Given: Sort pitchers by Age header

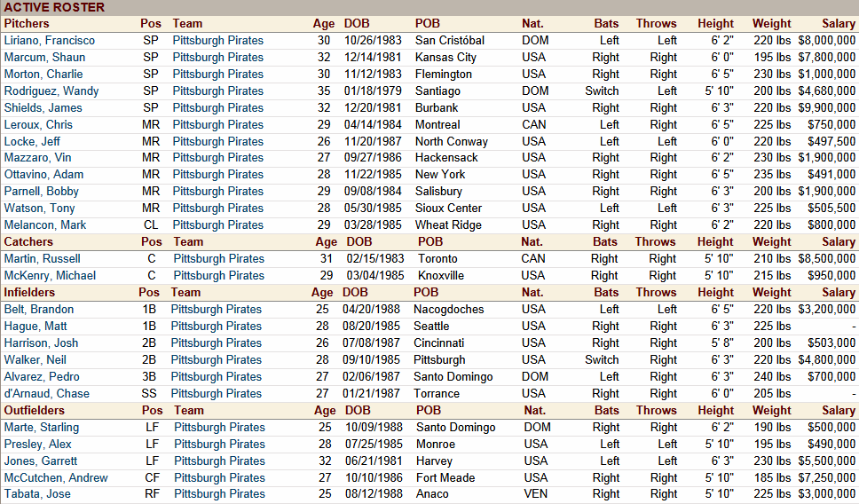Looking at the screenshot, I should (324, 24).
